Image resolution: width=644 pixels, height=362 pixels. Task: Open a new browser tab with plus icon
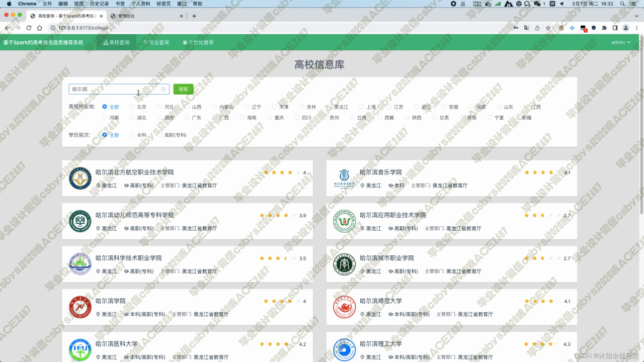click(194, 16)
